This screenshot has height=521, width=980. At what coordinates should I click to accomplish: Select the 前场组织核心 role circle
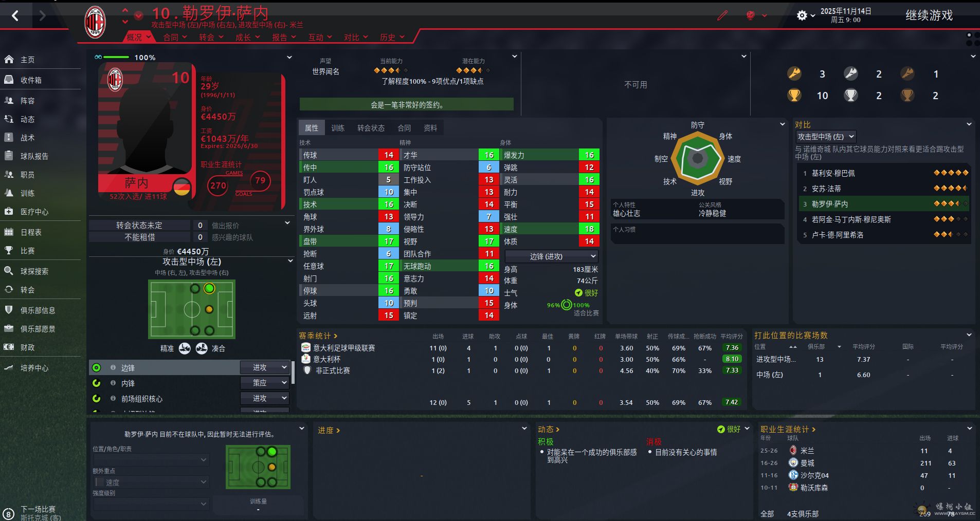[97, 399]
